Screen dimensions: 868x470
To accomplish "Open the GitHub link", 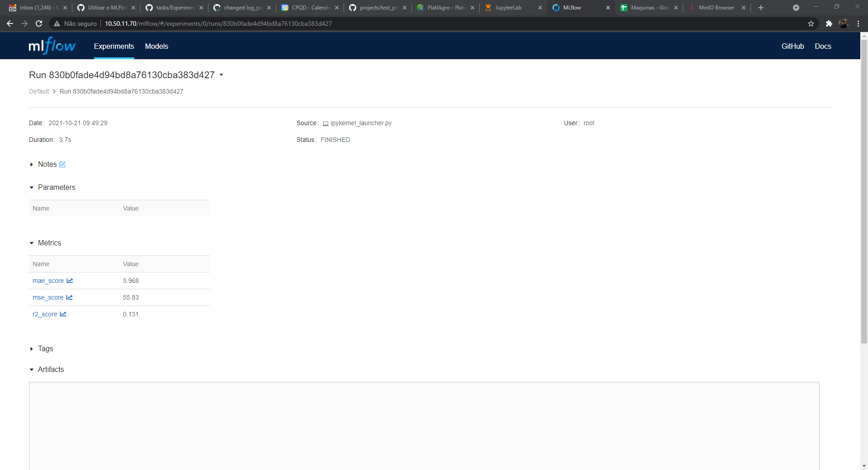I will click(793, 46).
